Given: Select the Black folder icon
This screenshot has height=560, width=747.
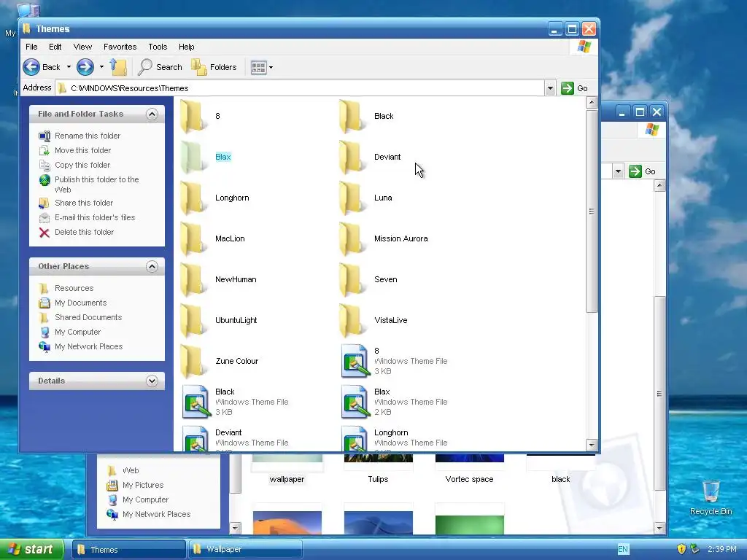Looking at the screenshot, I should coord(353,116).
